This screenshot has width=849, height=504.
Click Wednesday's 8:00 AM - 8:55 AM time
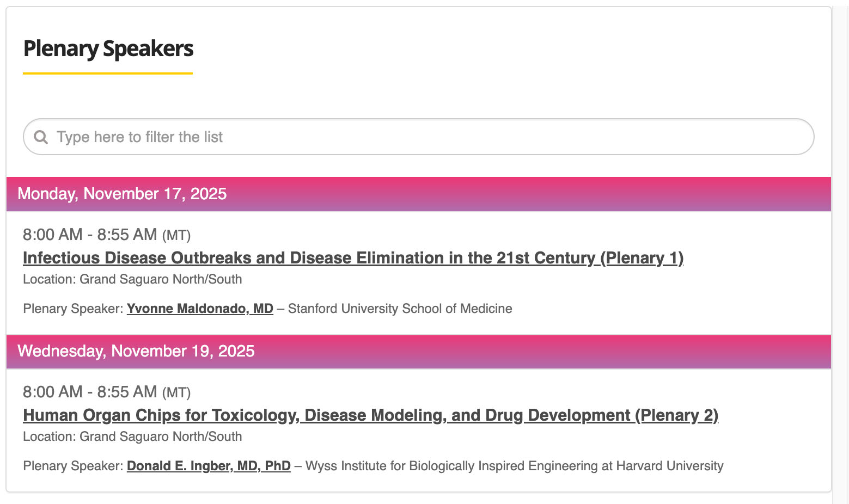(90, 392)
